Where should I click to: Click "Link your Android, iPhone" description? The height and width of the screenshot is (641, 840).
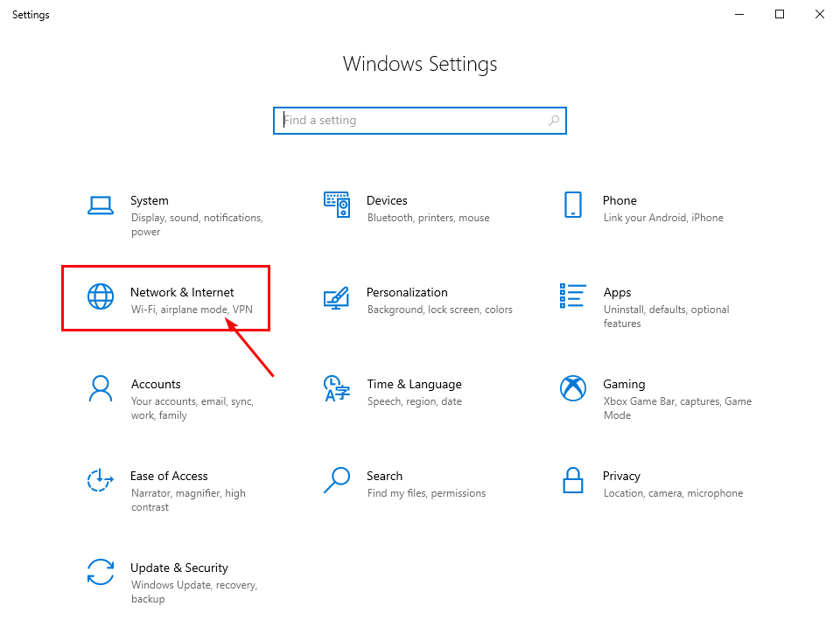pos(663,218)
